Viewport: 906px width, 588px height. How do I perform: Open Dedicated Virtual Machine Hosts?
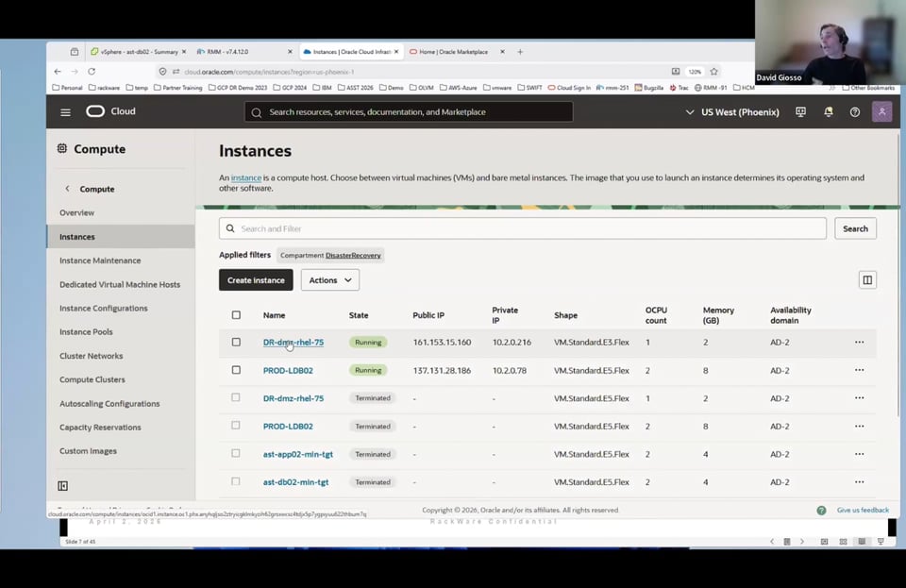tap(120, 284)
